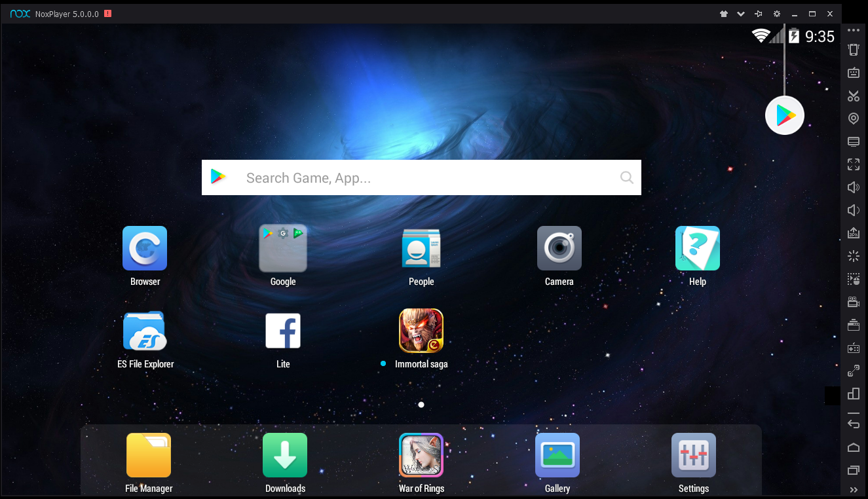
Task: Click the scissors screenshot tool in sidebar
Action: (x=853, y=96)
